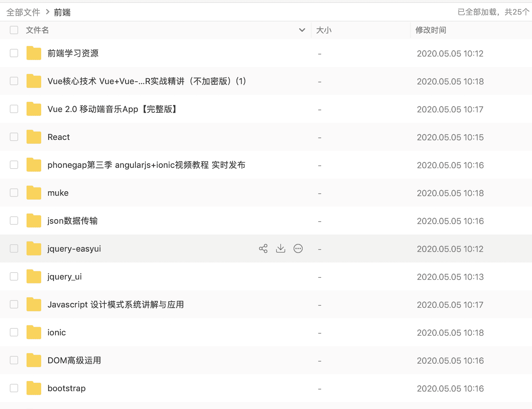Image resolution: width=532 pixels, height=409 pixels.
Task: Check the Vue核心技术 row checkbox
Action: (14, 81)
